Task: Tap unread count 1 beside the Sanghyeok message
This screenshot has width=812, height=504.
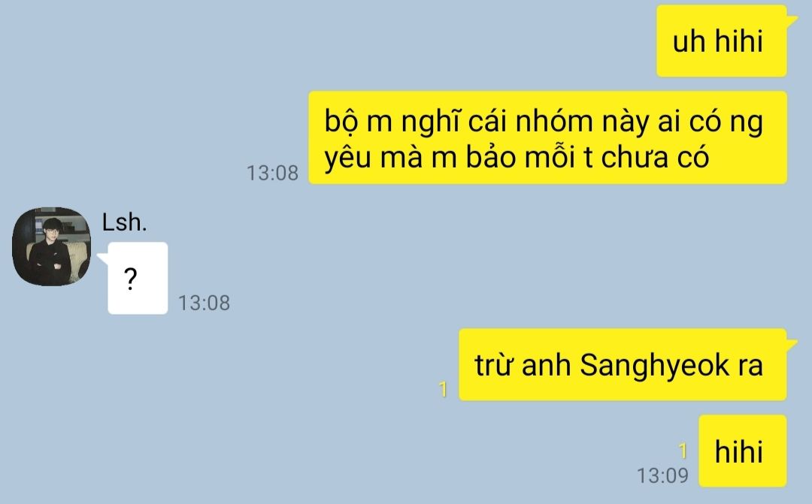Action: pyautogui.click(x=443, y=389)
